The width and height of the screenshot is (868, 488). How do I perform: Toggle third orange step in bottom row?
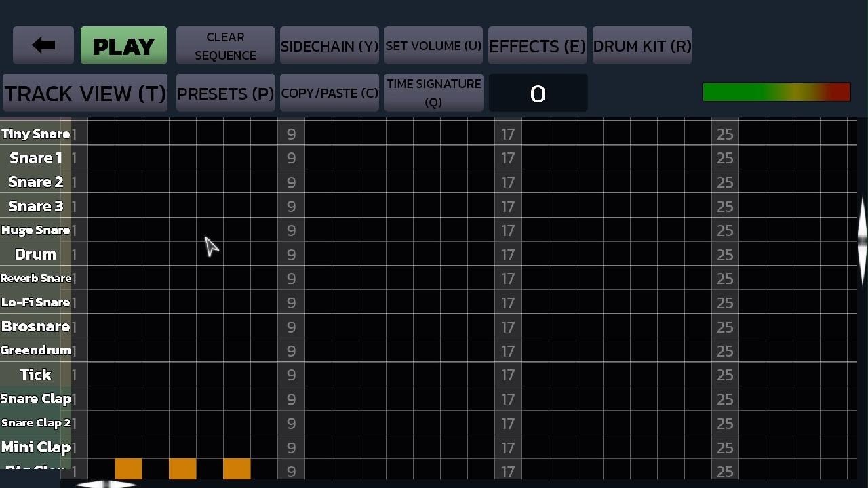pos(237,469)
